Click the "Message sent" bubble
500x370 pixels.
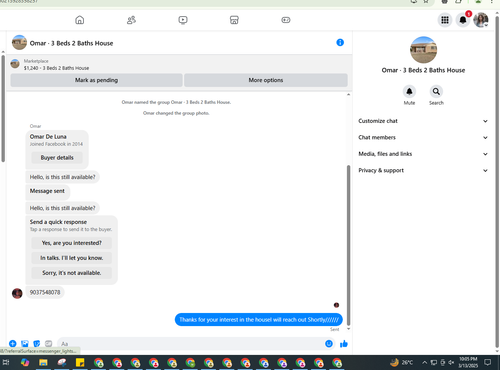(47, 191)
